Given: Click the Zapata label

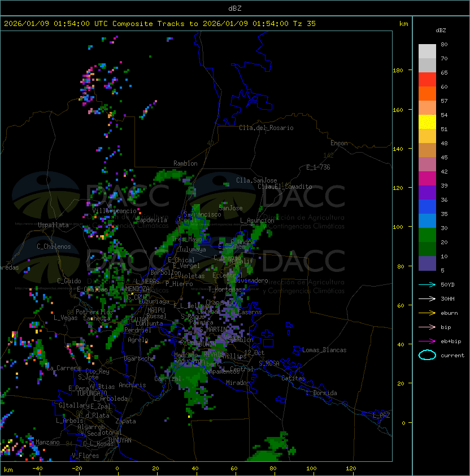Looking at the screenshot, I should [x=125, y=421].
